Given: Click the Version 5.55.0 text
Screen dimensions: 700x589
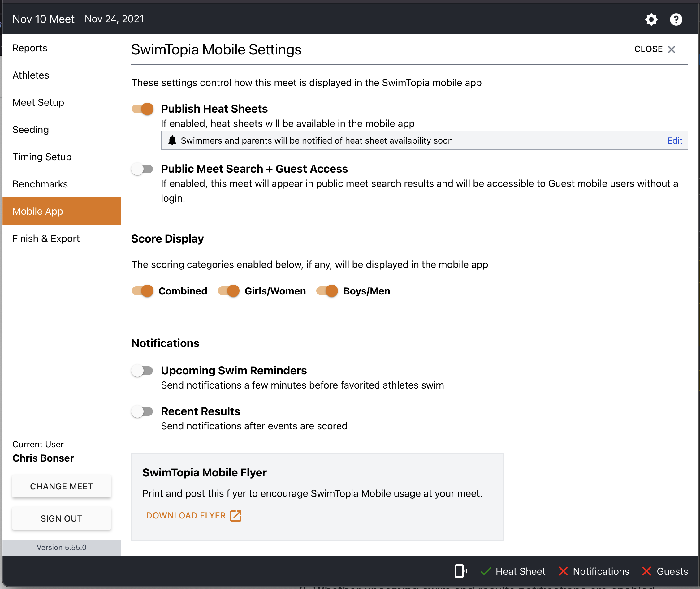Looking at the screenshot, I should click(62, 548).
